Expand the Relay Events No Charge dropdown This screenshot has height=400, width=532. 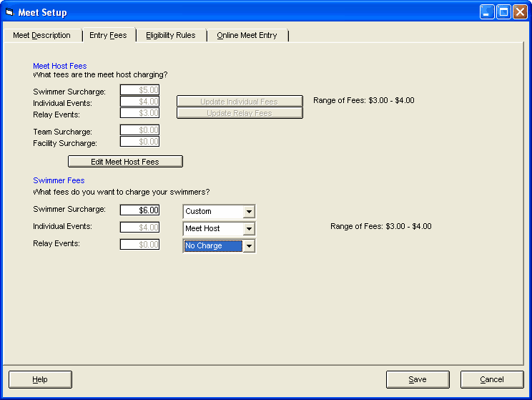click(249, 246)
